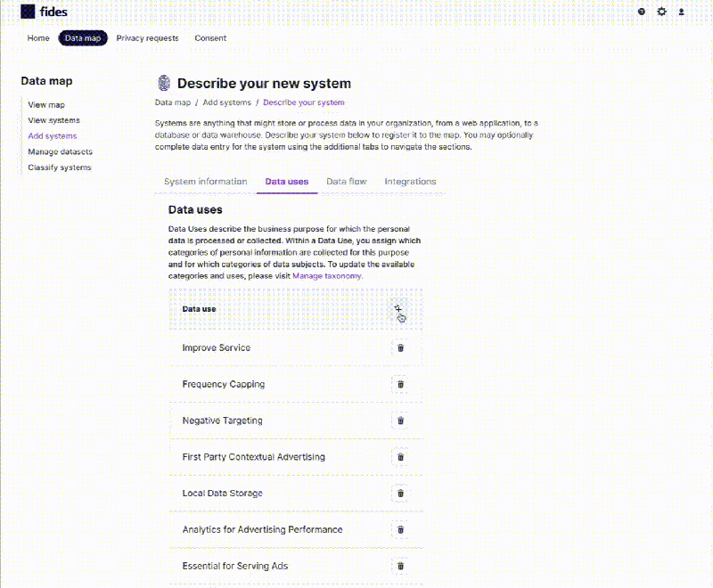Viewport: 713px width, 588px height.
Task: Click the fides logo
Action: pos(41,12)
